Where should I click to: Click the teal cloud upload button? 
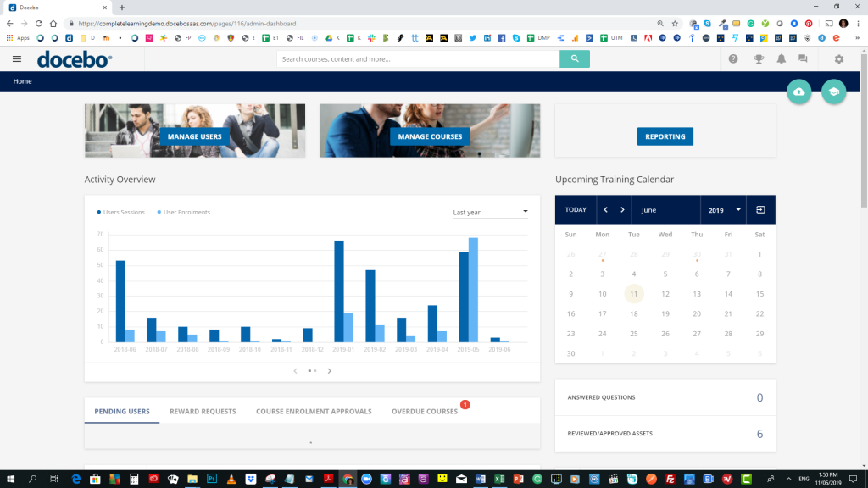coord(798,91)
